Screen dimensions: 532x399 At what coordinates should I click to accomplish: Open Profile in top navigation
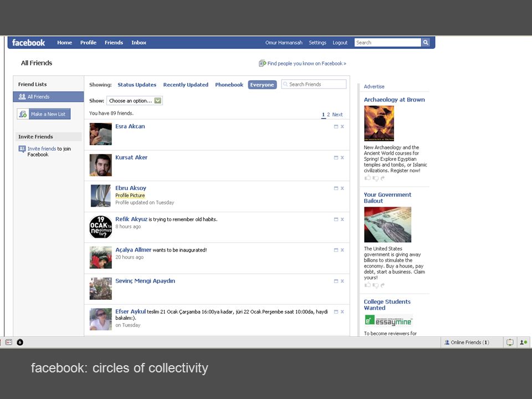click(88, 43)
